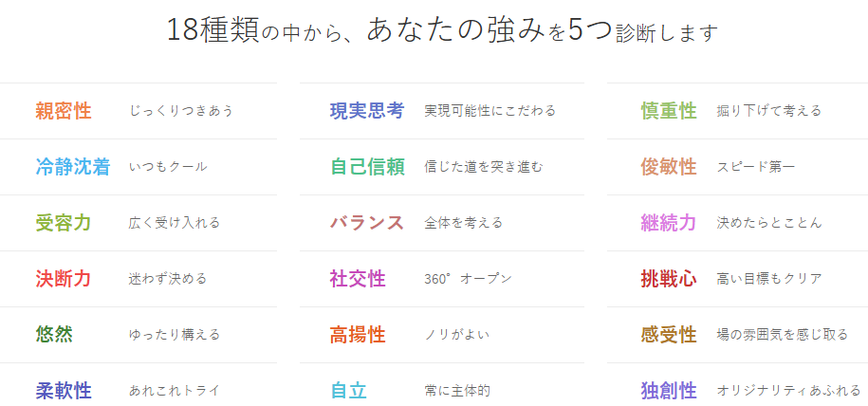Viewport: 868px width, 406px height.
Task: Click the 感受性 strength label
Action: click(x=669, y=334)
